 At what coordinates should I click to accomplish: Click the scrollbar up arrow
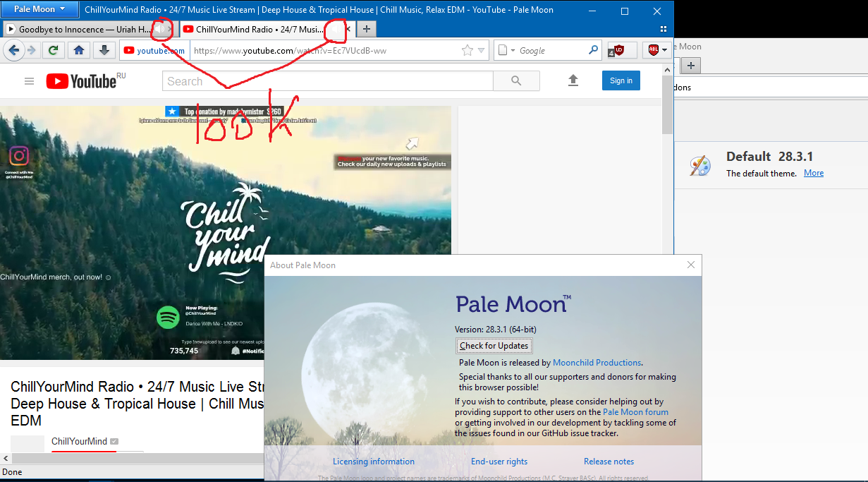pyautogui.click(x=667, y=69)
